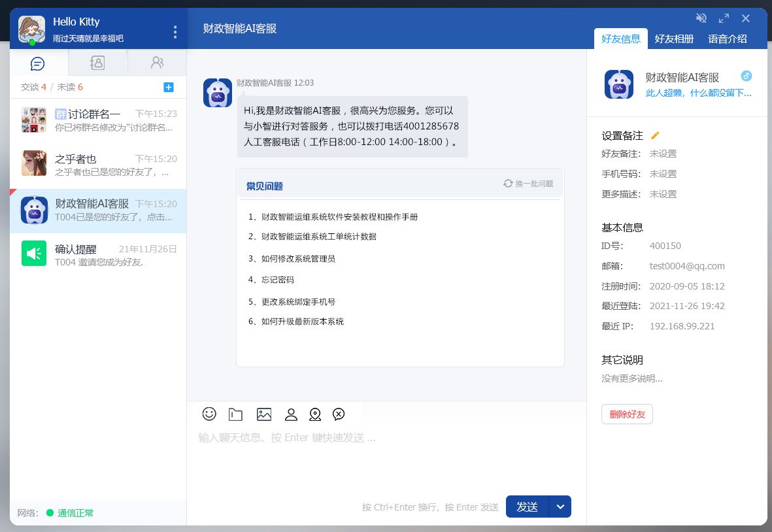Click the 忘记密码 question link
Viewport: 772px width, 532px height.
point(277,280)
